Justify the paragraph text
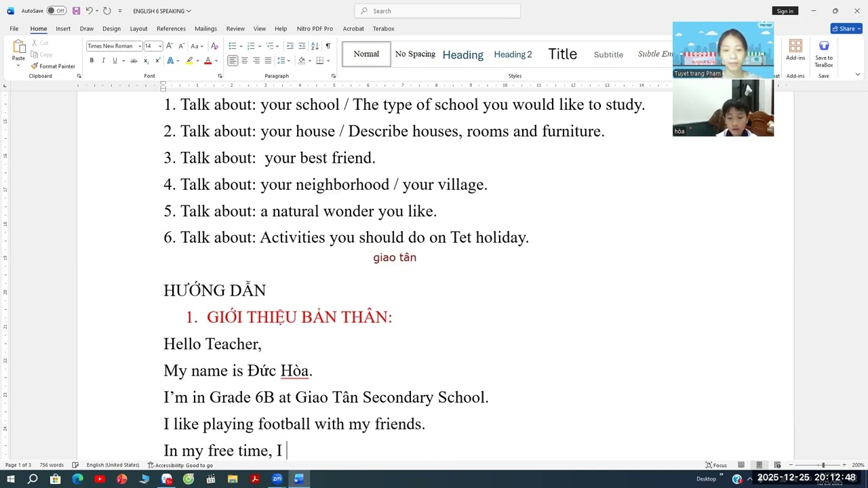Screen dimensions: 868x488 [268, 61]
